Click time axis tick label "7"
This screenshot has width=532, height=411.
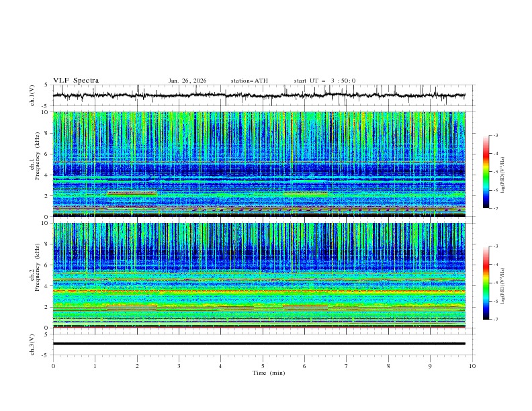coord(347,366)
